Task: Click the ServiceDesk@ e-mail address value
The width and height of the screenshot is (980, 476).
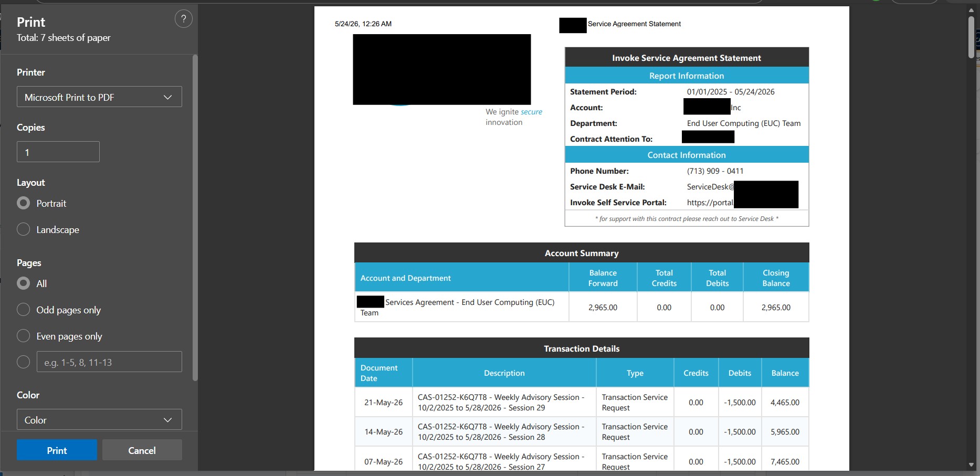Action: [x=710, y=187]
